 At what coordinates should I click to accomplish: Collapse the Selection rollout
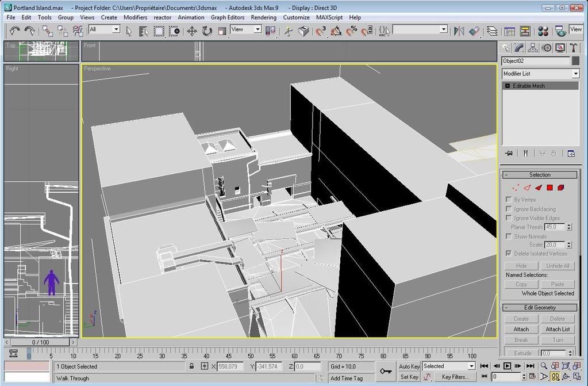(x=539, y=175)
